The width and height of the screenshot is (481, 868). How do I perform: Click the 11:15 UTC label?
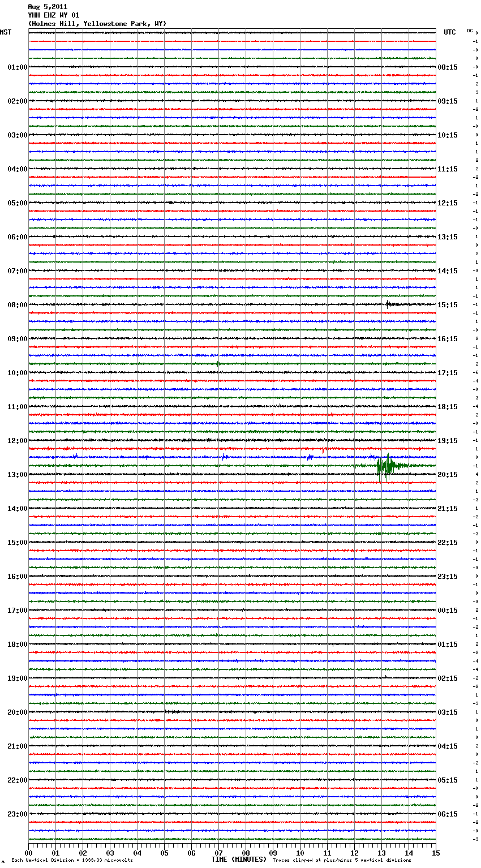[448, 169]
